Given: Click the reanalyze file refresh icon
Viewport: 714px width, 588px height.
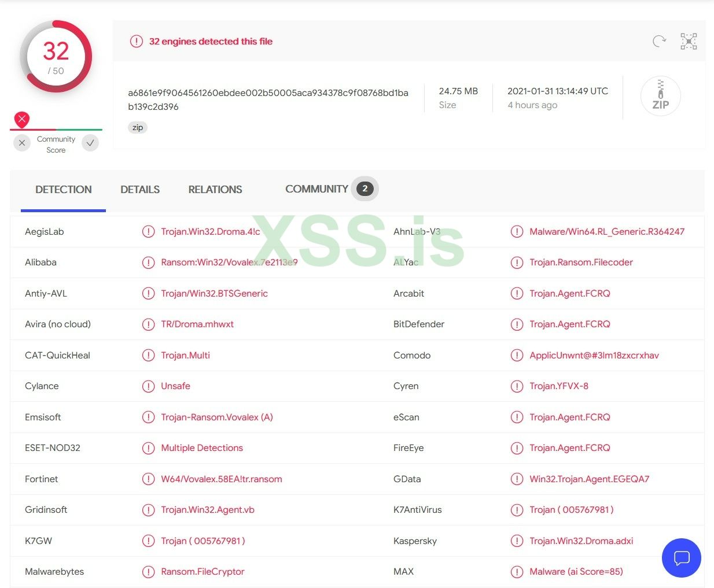Looking at the screenshot, I should coord(659,41).
